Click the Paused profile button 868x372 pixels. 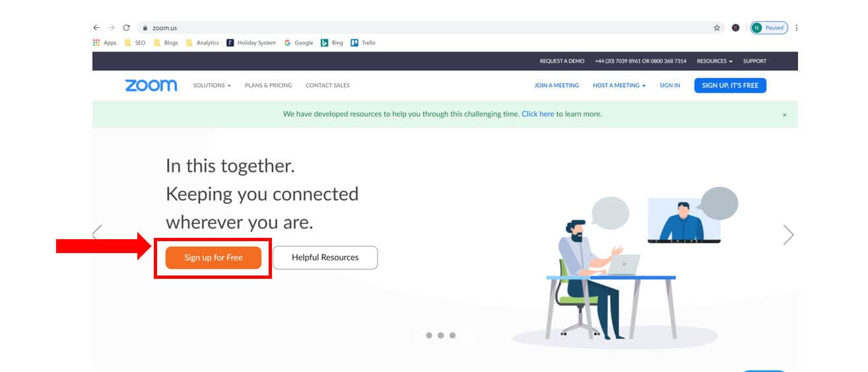click(769, 28)
